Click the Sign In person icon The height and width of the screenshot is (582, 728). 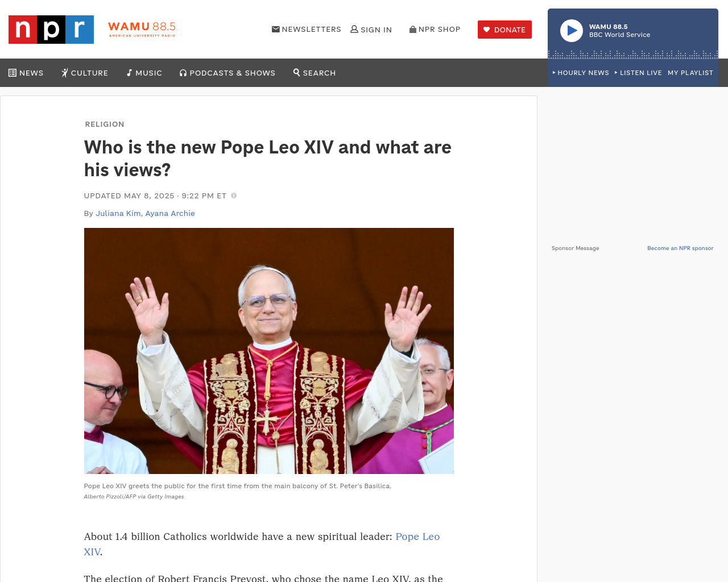point(354,29)
